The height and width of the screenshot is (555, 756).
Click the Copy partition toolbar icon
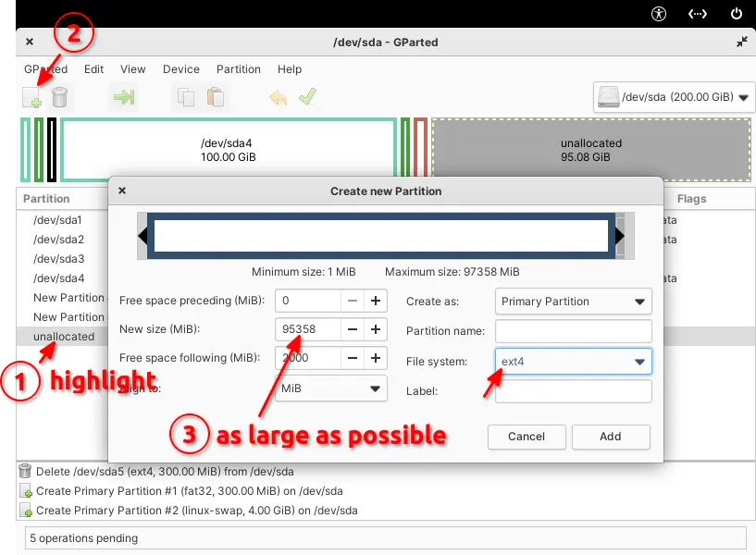tap(185, 97)
